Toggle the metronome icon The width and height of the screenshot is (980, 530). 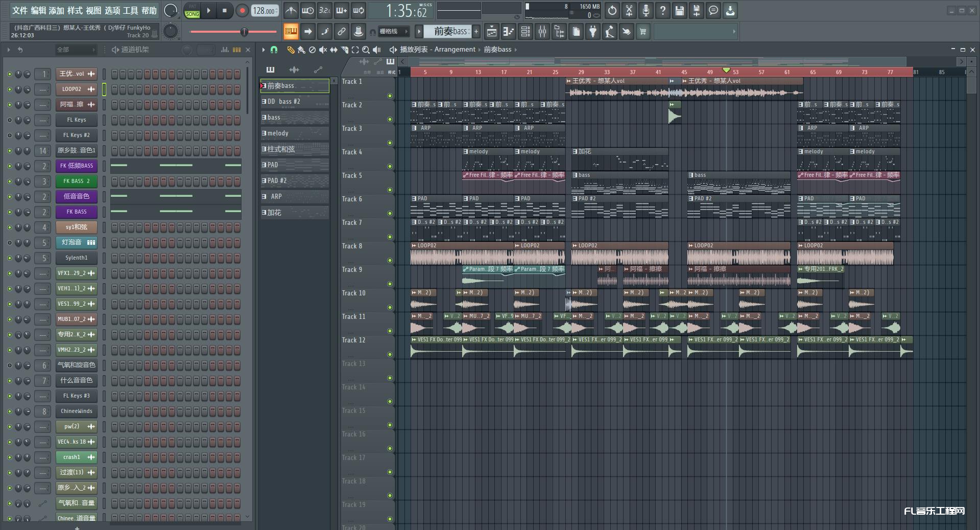[291, 10]
